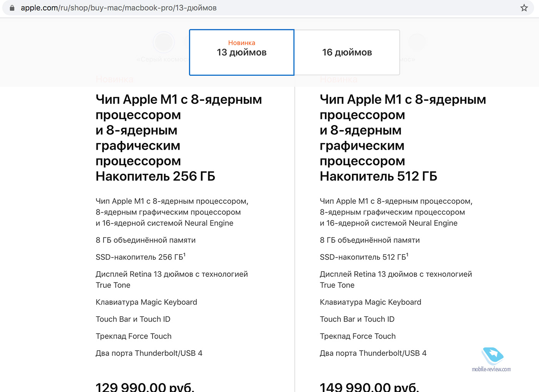Click Клавиатура Magic Keyboard in right column
The height and width of the screenshot is (392, 539).
(x=370, y=302)
